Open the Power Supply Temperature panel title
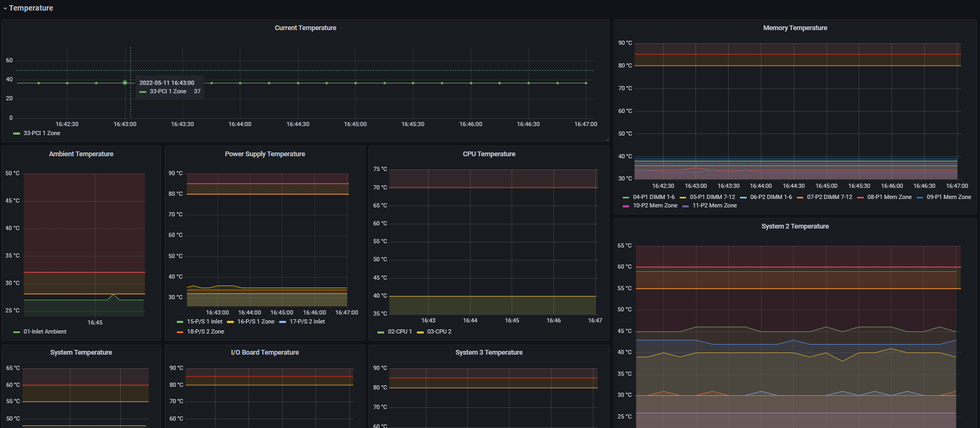This screenshot has height=428, width=980. tap(265, 154)
